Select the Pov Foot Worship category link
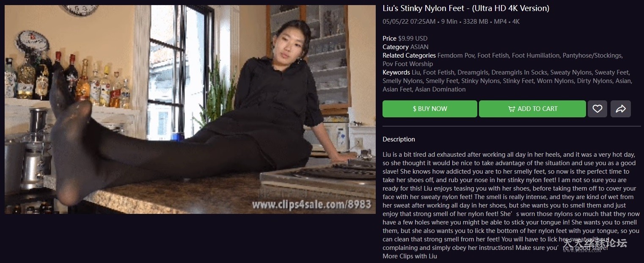The image size is (644, 263). tap(408, 64)
